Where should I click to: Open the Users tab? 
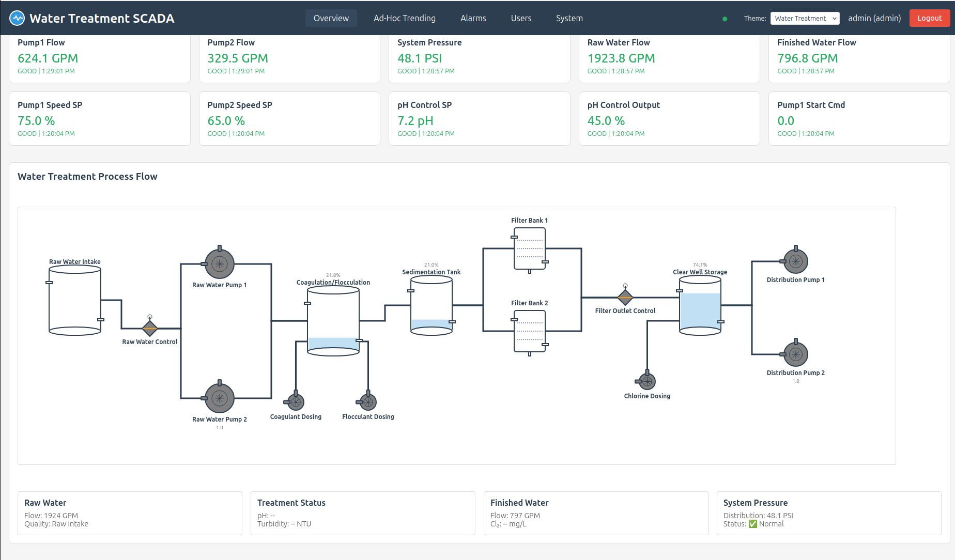(521, 18)
